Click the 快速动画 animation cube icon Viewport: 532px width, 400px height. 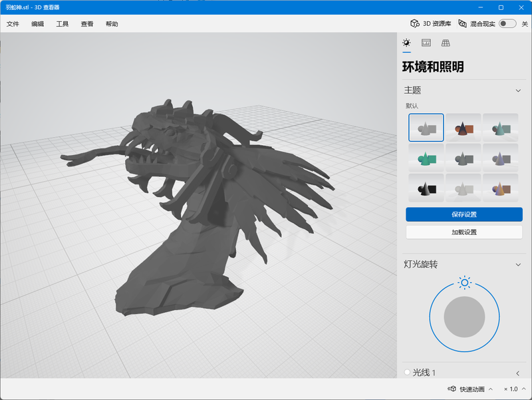tap(452, 389)
